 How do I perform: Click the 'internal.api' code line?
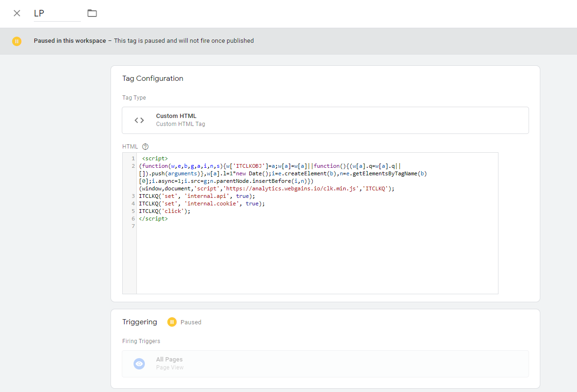(197, 196)
